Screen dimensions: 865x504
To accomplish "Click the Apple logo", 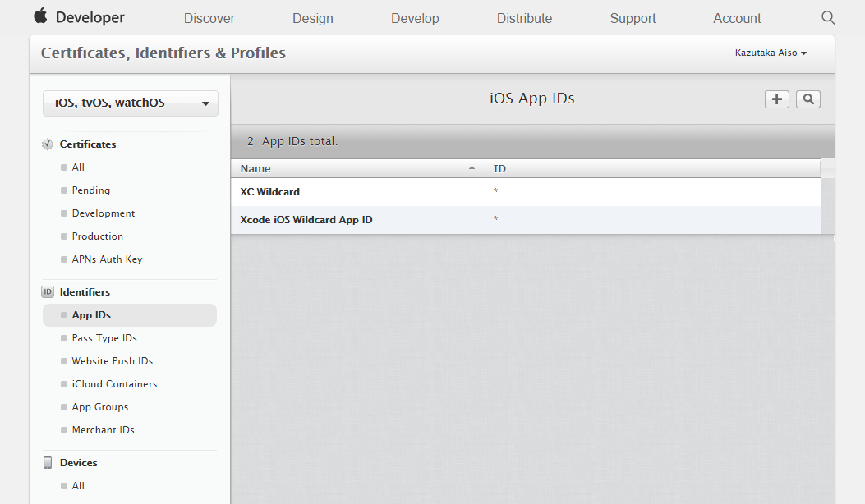I will click(40, 16).
